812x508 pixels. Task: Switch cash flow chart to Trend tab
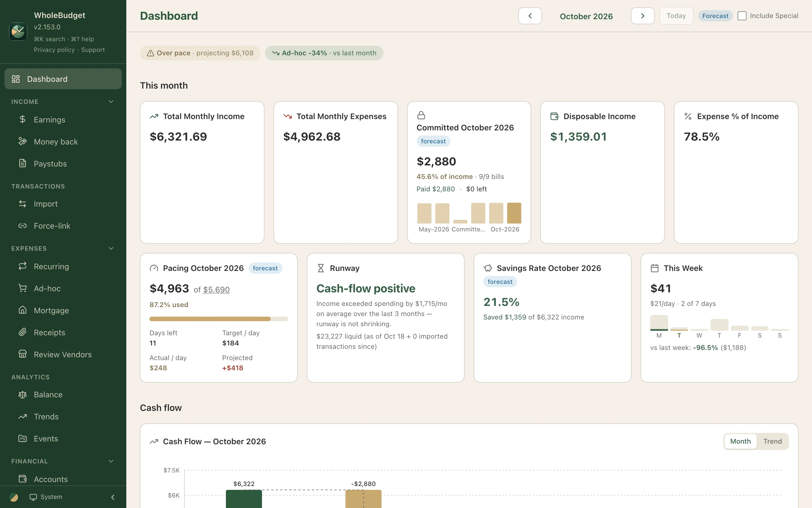point(773,441)
